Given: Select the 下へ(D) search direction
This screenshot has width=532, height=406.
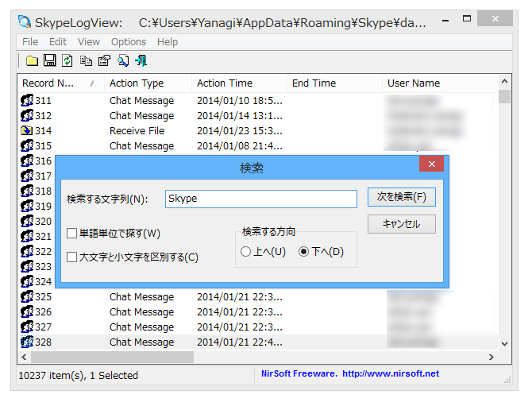Looking at the screenshot, I should (x=303, y=252).
